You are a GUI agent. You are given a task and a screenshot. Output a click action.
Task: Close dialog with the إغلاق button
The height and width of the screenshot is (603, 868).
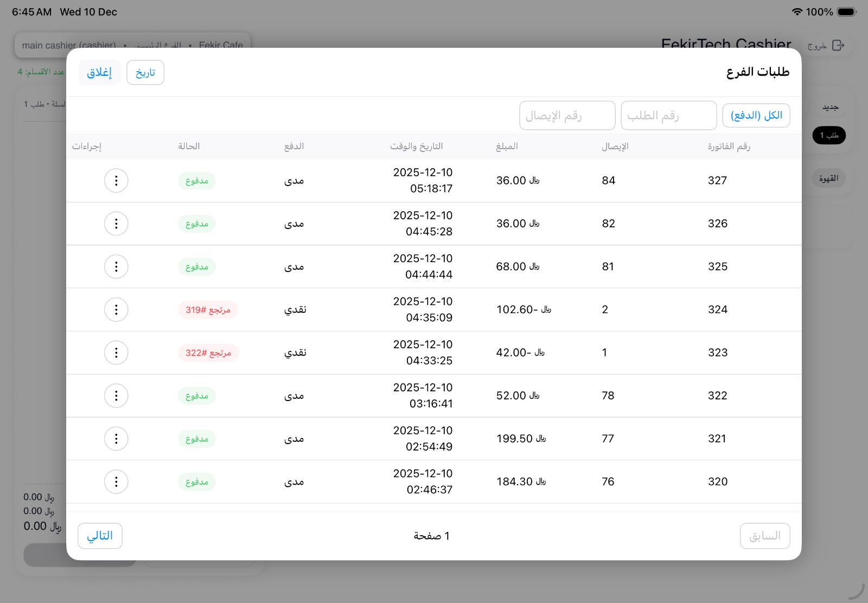[99, 72]
